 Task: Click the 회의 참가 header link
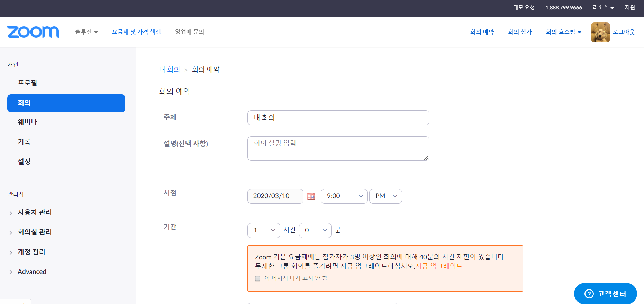(x=520, y=32)
